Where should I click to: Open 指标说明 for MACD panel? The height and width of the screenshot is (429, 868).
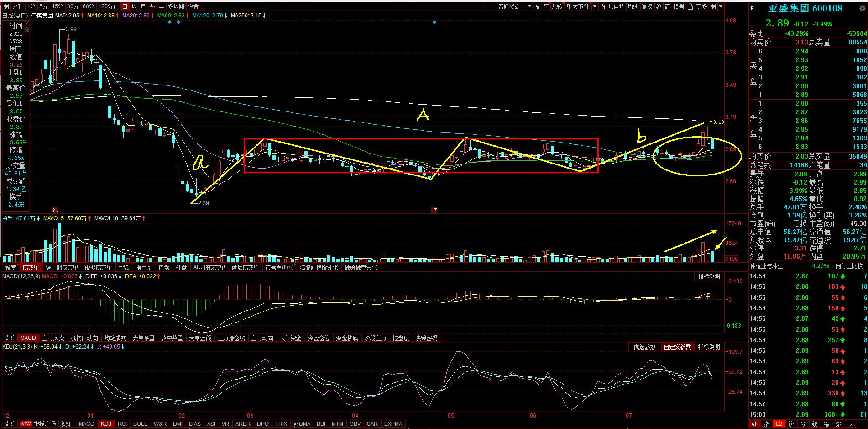click(709, 276)
